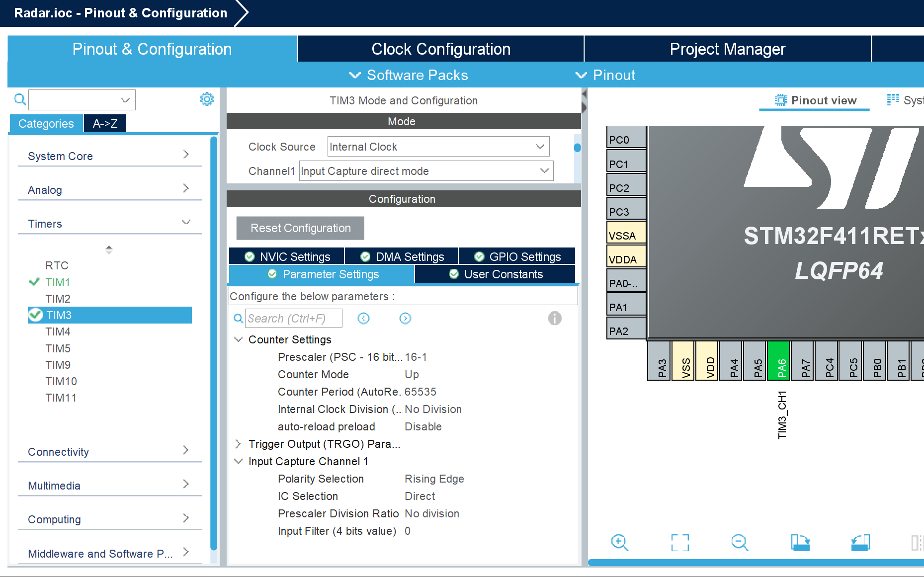Select TIM11 in the timers list
The height and width of the screenshot is (577, 924).
tap(61, 398)
